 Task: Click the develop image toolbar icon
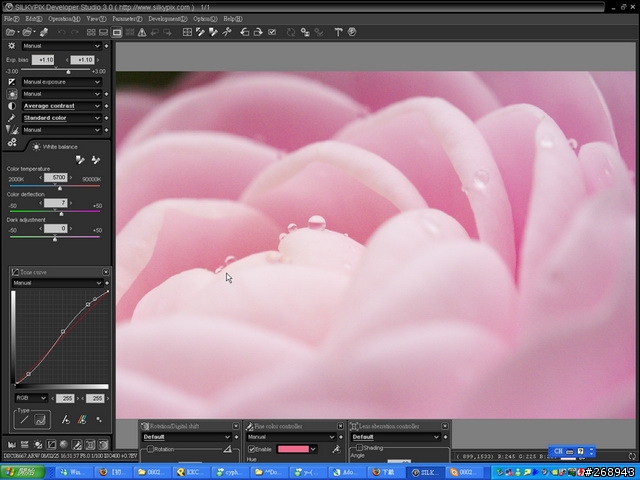coord(44,32)
